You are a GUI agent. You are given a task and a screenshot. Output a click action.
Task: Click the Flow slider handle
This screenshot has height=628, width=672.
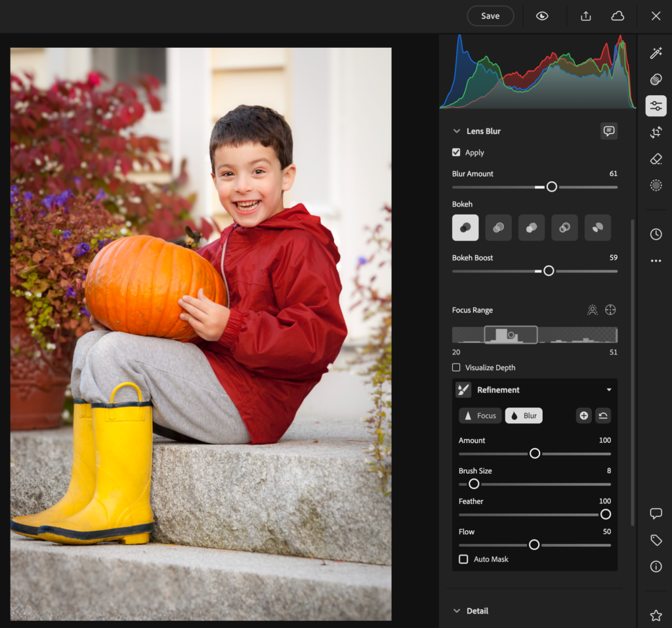(534, 545)
